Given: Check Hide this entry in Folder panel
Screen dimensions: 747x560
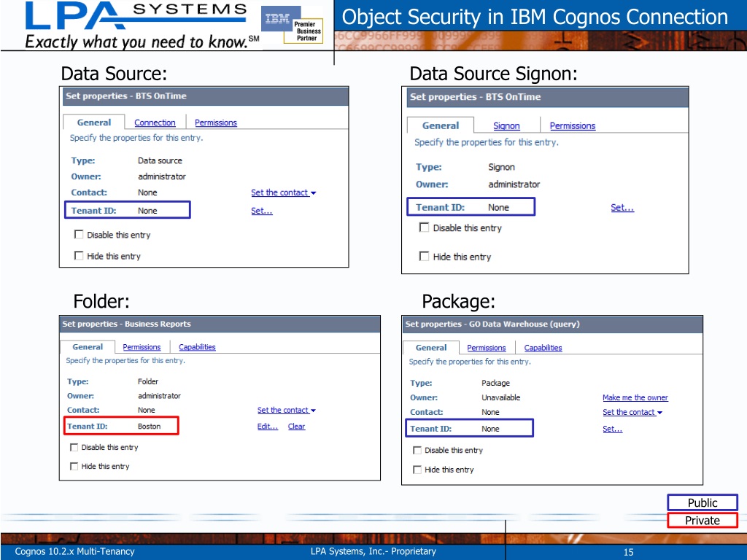Looking at the screenshot, I should click(74, 466).
